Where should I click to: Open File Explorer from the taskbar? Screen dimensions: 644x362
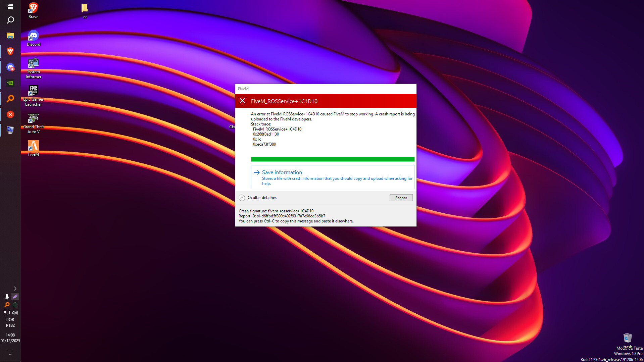(x=10, y=36)
